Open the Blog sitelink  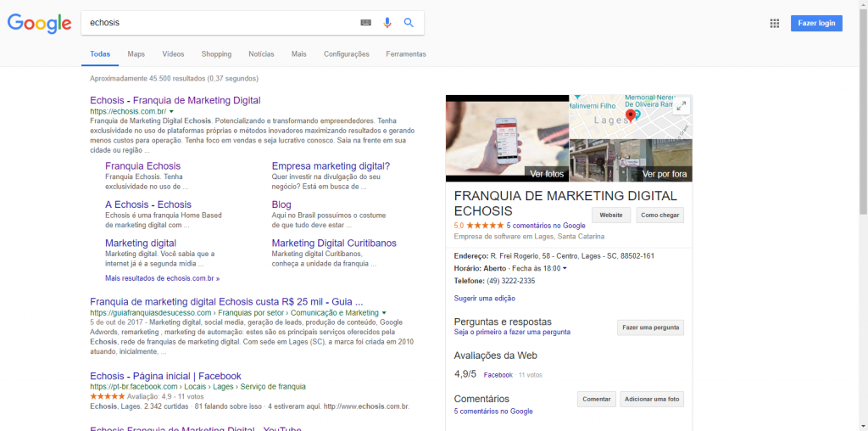coord(281,204)
